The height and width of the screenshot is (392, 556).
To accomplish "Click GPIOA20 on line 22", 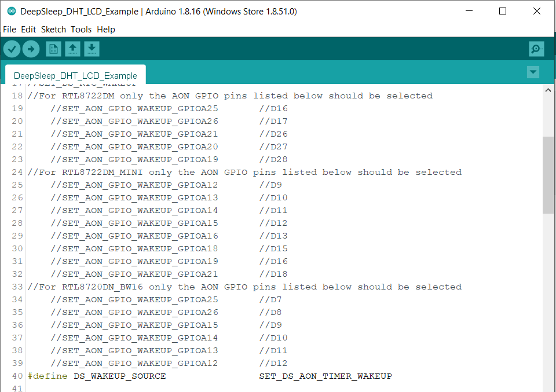I will point(198,146).
